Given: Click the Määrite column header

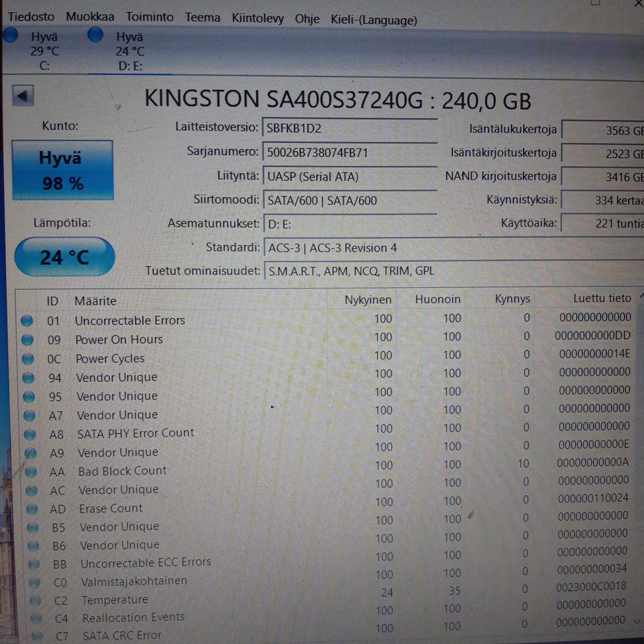Looking at the screenshot, I should (x=95, y=301).
